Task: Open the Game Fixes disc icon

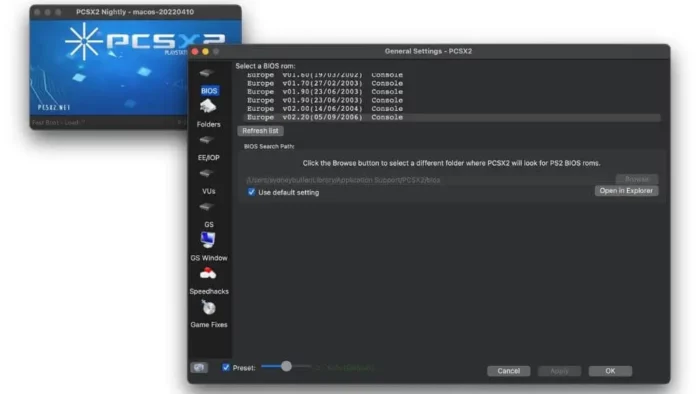Action: (x=208, y=307)
